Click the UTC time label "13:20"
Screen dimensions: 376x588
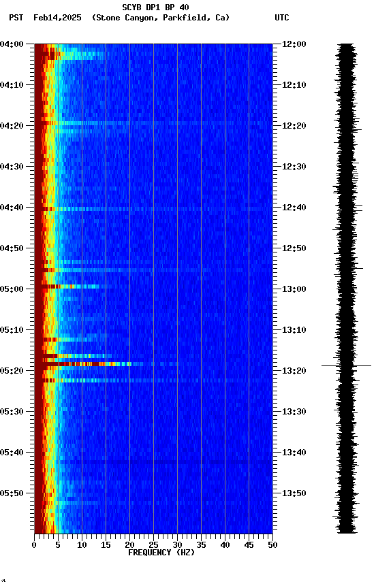(294, 371)
